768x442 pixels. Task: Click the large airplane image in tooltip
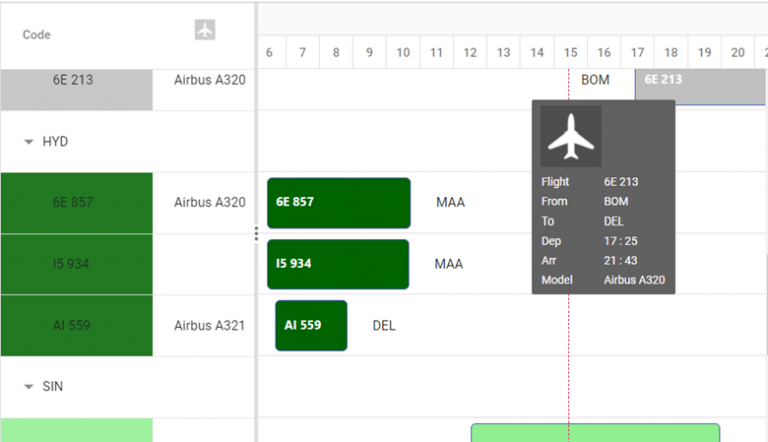point(571,136)
